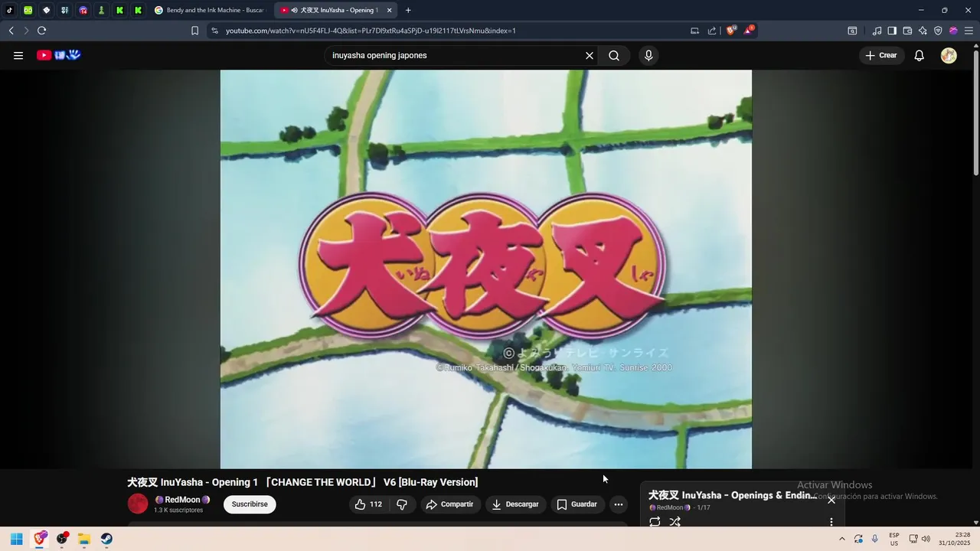This screenshot has width=980, height=551.
Task: Open site settings icon next to URL
Action: point(214,31)
